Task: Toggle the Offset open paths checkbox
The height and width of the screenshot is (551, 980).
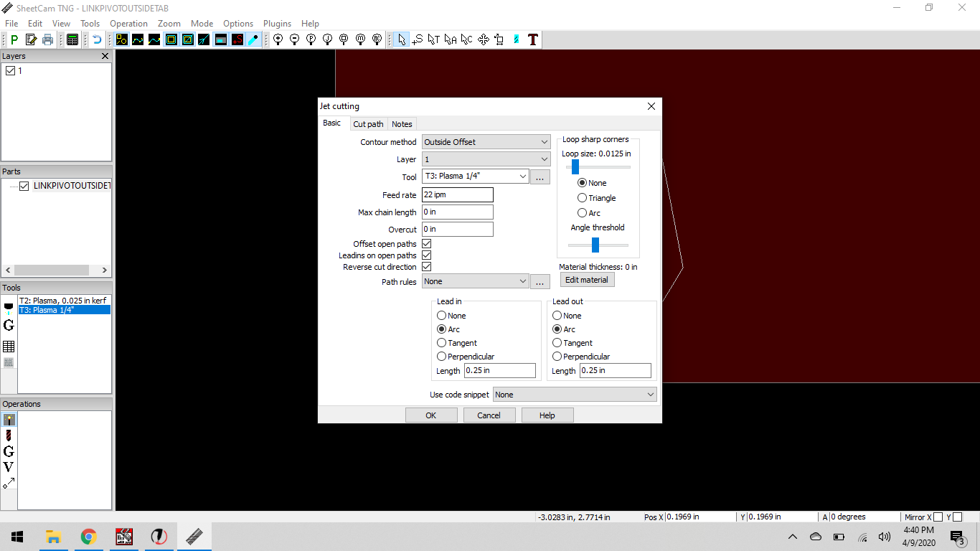Action: click(427, 244)
